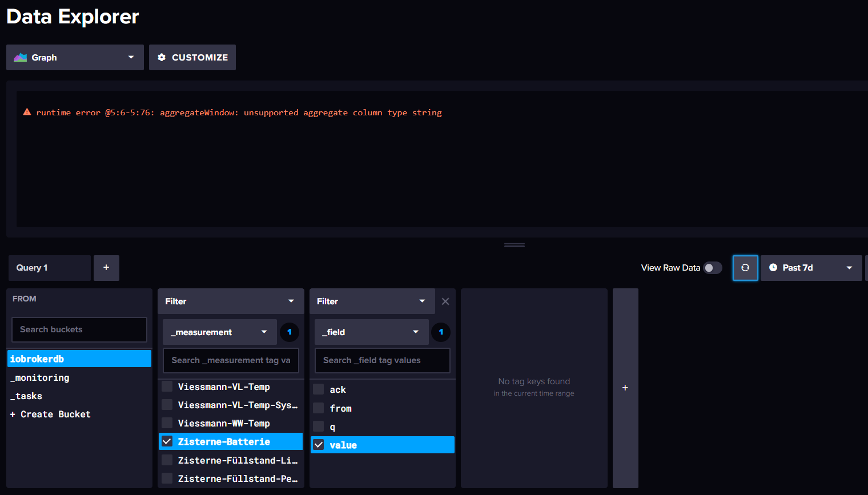Check the Viessmann-VL-Temp checkbox

click(167, 387)
